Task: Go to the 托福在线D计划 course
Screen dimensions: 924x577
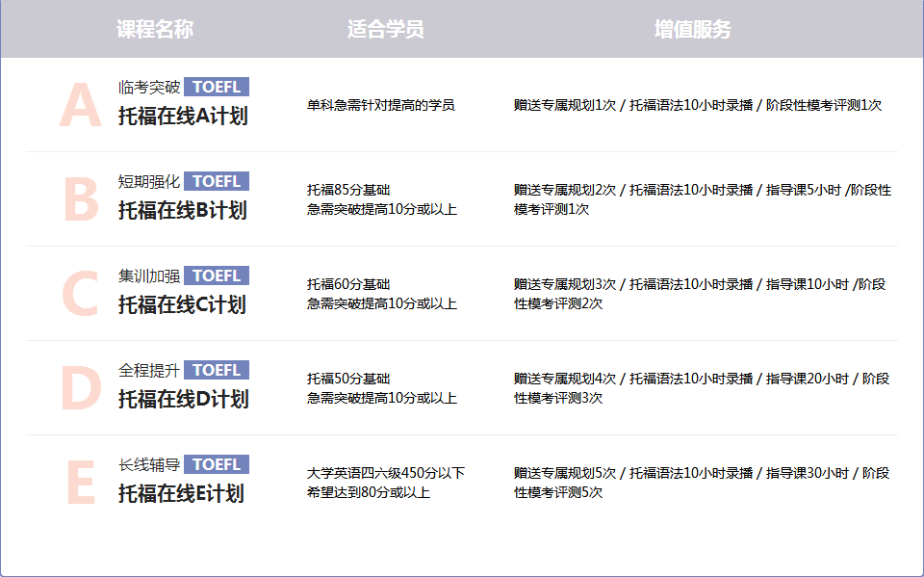Action: tap(183, 400)
